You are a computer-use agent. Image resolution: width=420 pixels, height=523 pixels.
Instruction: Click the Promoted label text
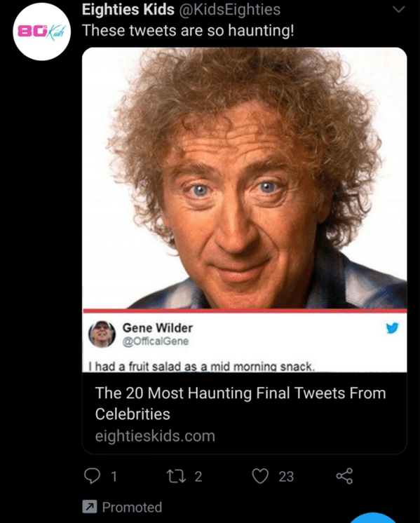[x=132, y=507]
